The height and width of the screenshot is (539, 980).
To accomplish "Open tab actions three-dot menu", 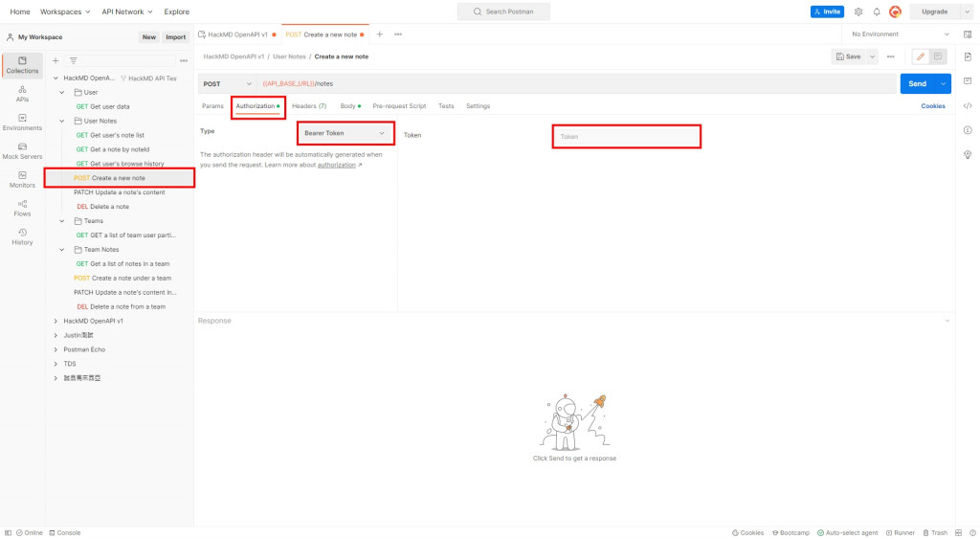I will [x=398, y=34].
